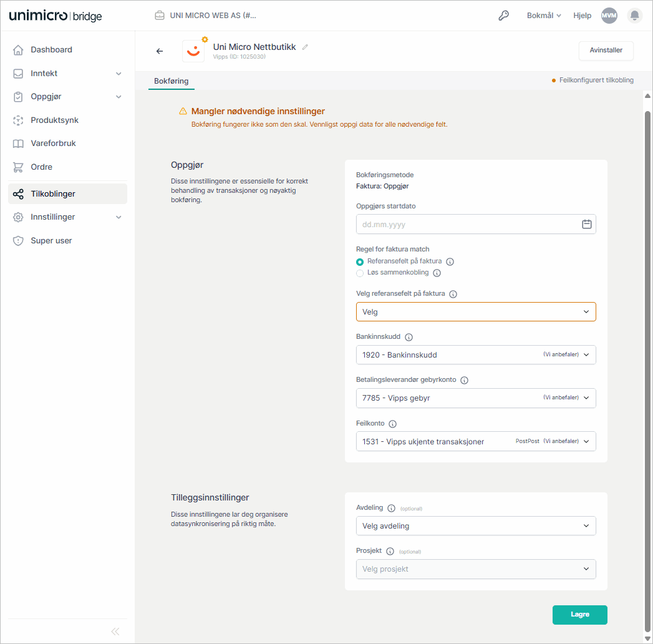
Task: Show info for Betalingsleverandør gebyrkonto
Action: [464, 380]
